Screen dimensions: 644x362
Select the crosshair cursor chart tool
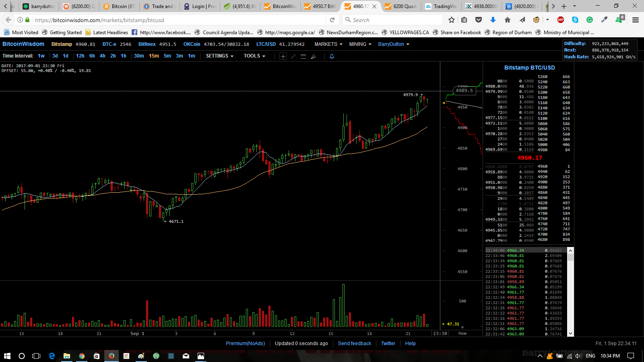click(x=283, y=56)
